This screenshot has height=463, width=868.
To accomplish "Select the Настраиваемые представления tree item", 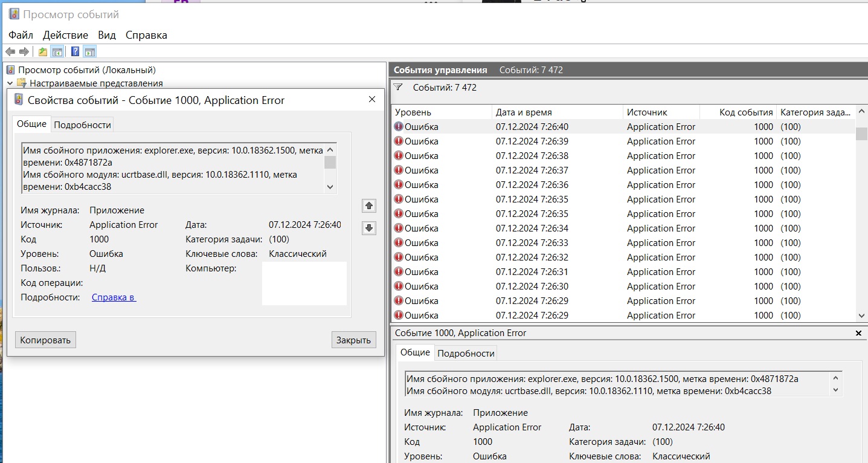I will [96, 83].
